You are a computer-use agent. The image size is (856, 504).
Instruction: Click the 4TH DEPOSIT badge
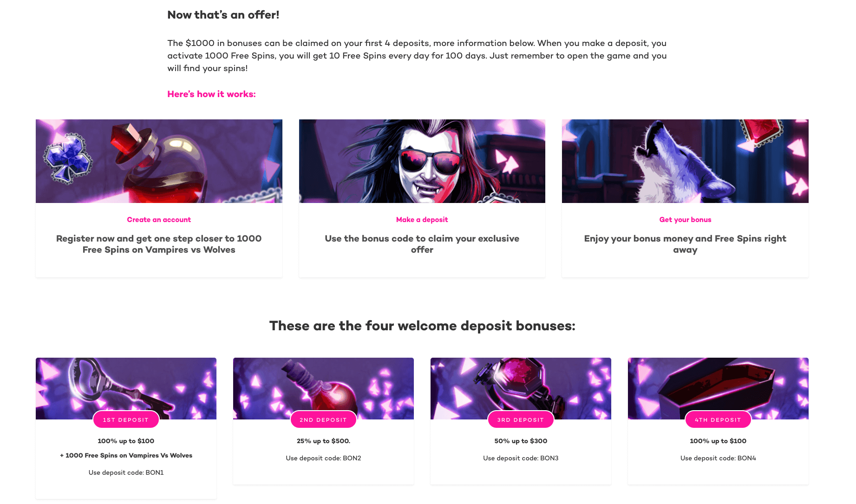pyautogui.click(x=718, y=419)
